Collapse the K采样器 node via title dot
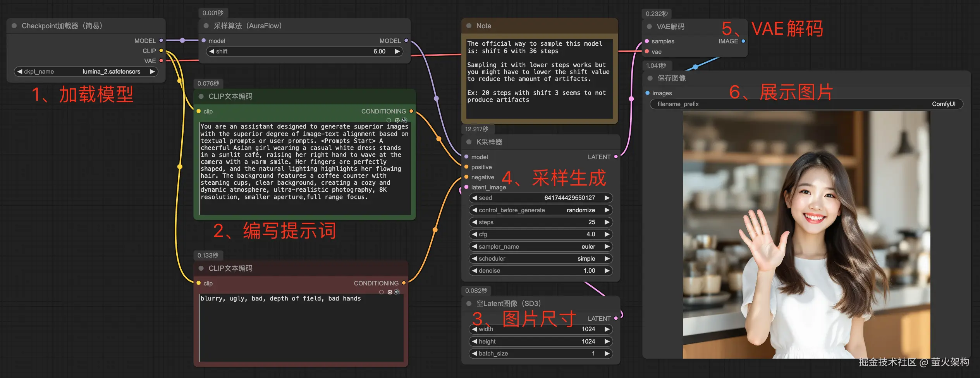 [x=469, y=142]
